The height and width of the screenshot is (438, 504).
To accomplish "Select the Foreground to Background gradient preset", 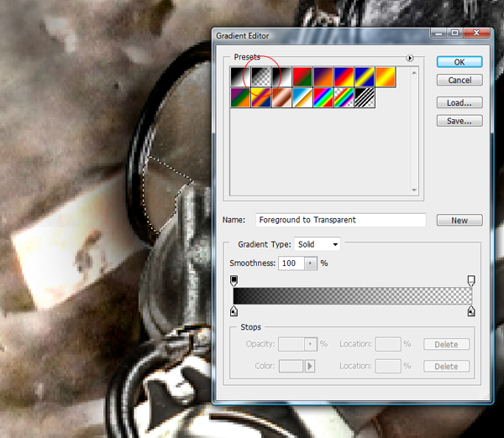I will [240, 76].
